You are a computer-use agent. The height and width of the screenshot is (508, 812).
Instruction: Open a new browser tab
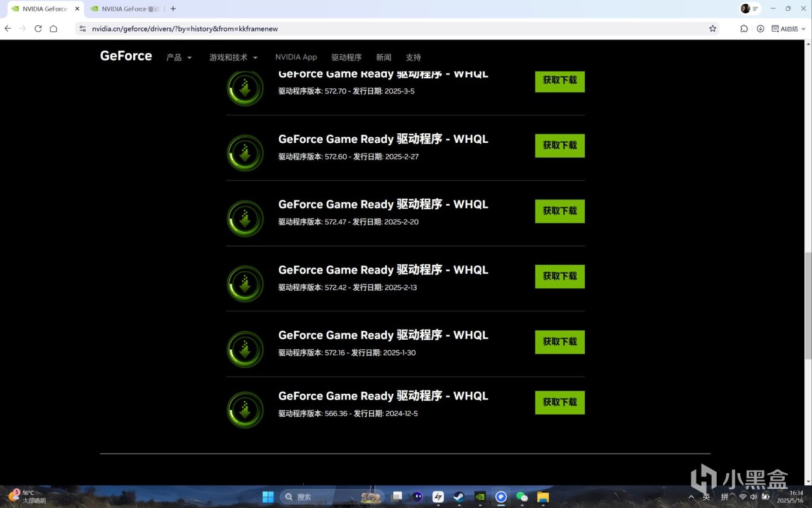pos(173,9)
